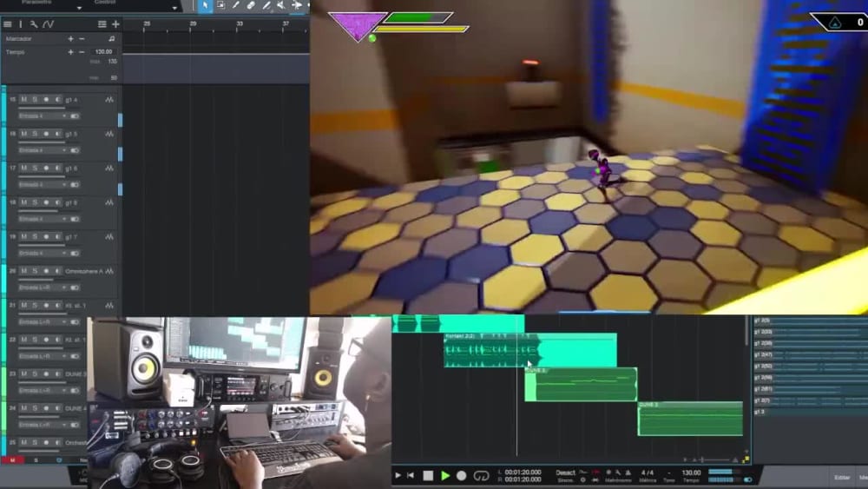
Task: Select the Kontakt 2(2) audio clip
Action: pos(530,350)
